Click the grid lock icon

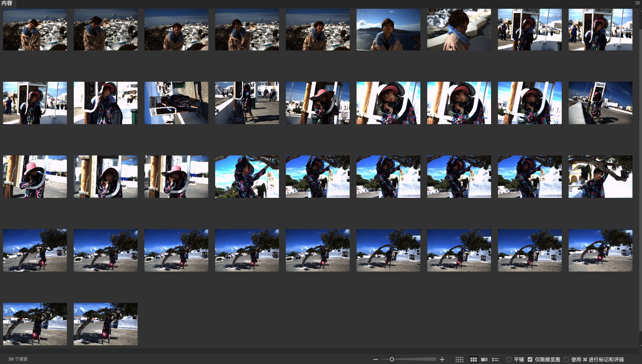pos(459,359)
